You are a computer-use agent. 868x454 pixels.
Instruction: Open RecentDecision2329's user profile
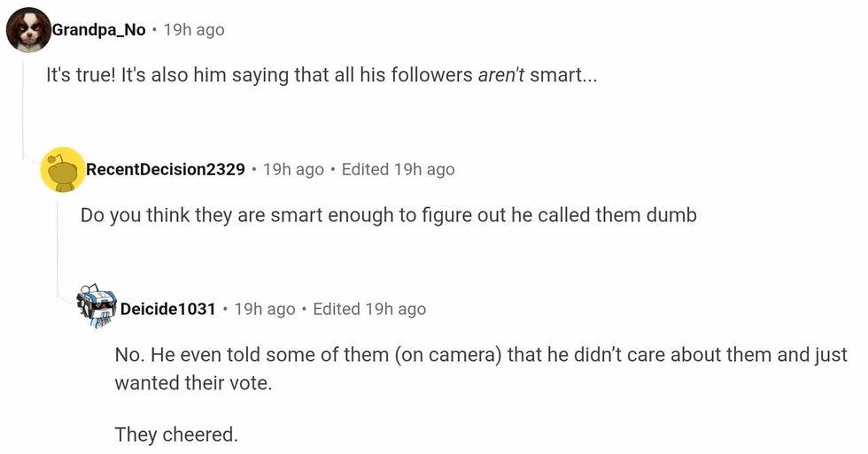click(x=165, y=169)
